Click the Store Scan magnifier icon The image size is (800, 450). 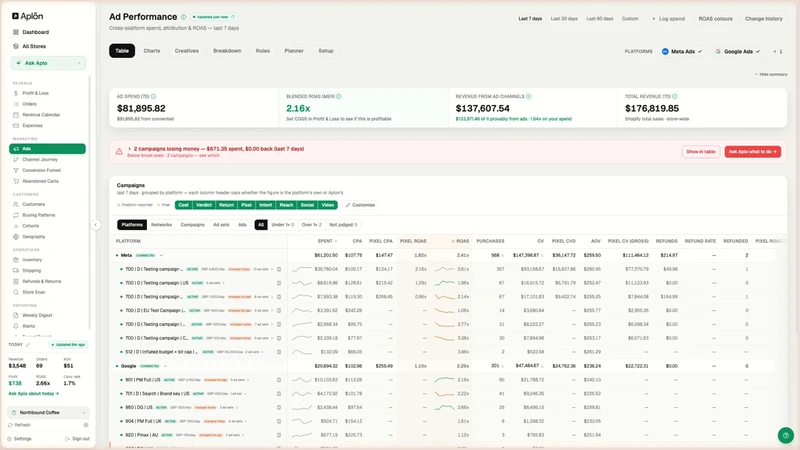coord(16,292)
